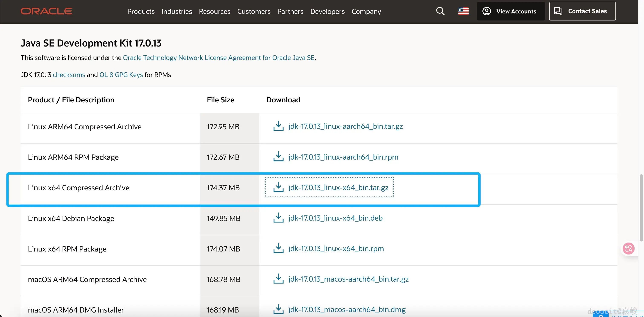Screen dimensions: 644x317
Task: Open the Resources menu
Action: (x=215, y=12)
